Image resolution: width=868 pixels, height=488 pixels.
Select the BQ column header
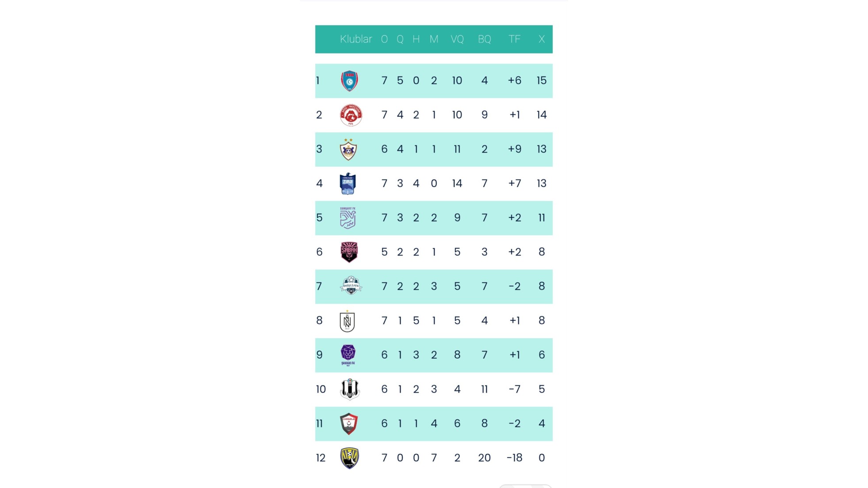[x=484, y=39]
